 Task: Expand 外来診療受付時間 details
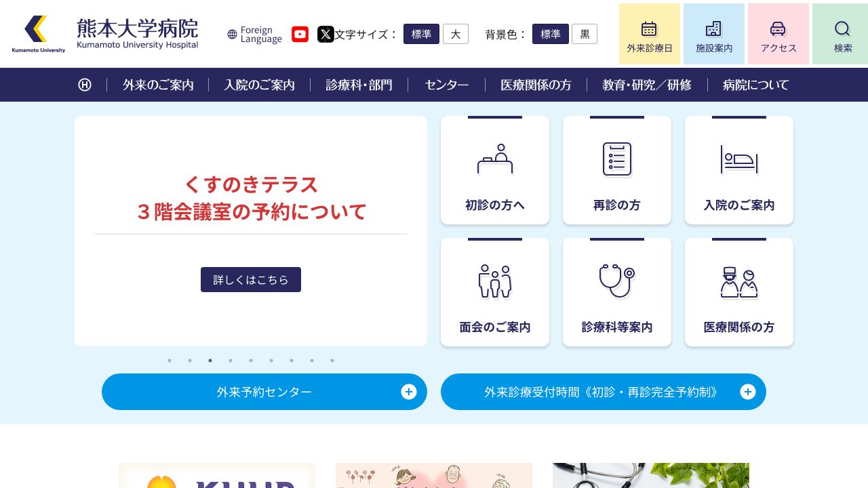point(603,392)
